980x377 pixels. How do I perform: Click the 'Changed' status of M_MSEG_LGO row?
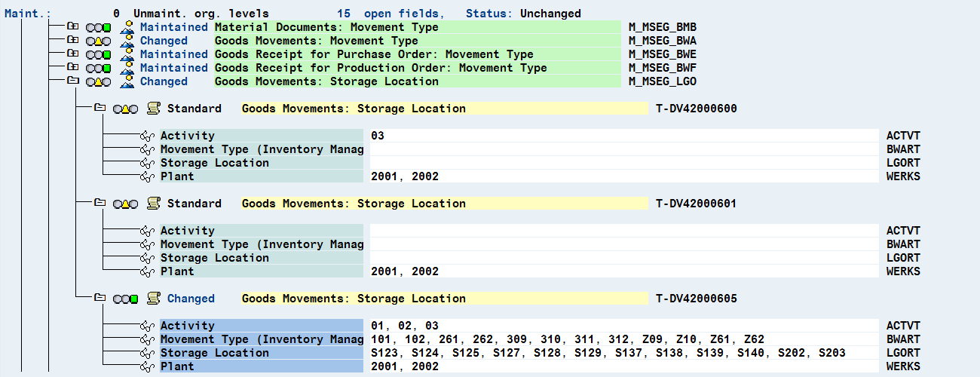[x=164, y=81]
